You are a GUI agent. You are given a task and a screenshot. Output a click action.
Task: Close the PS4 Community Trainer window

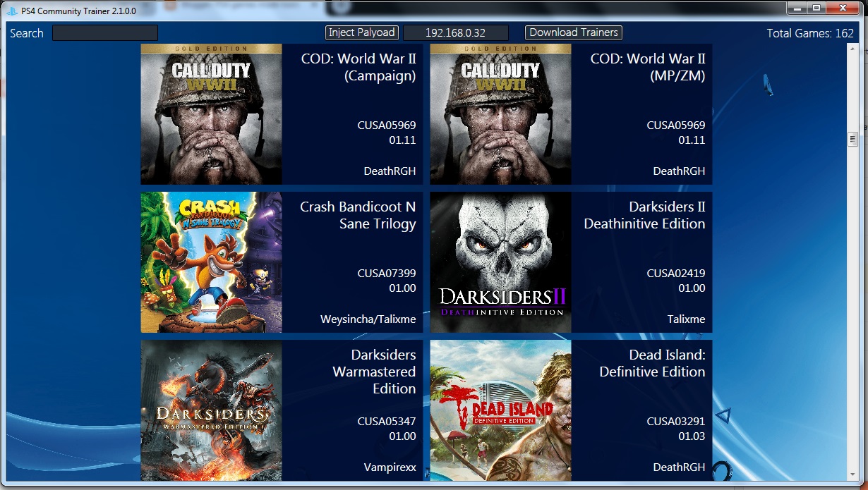pyautogui.click(x=842, y=8)
